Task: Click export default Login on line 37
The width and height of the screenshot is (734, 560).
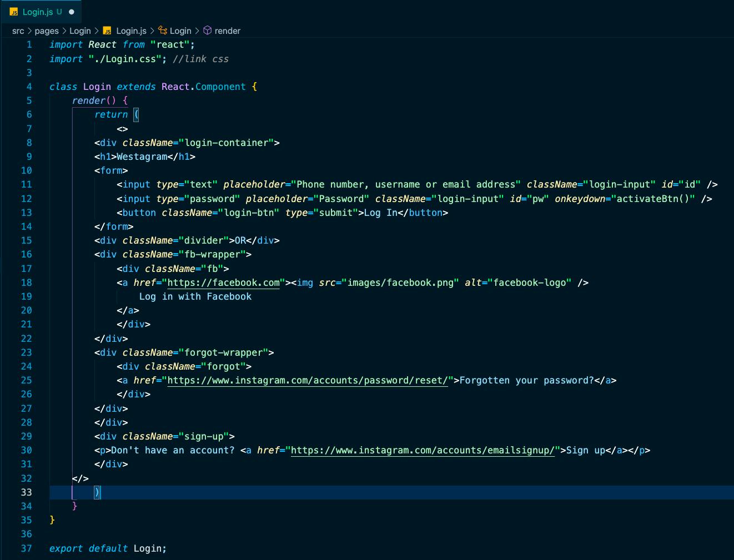Action: point(108,548)
